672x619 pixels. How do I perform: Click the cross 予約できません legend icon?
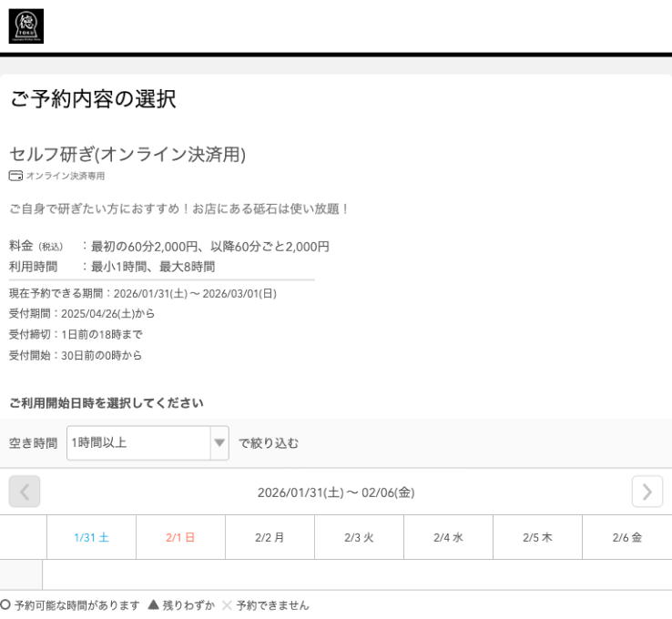227,605
